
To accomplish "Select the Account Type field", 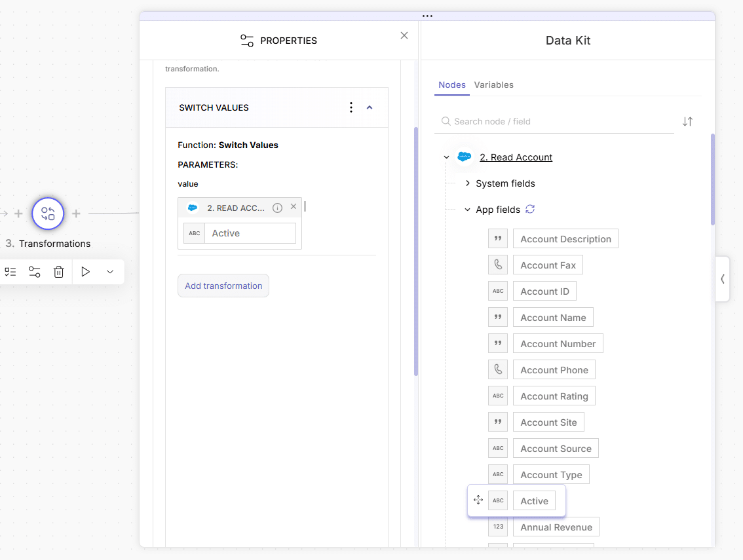I will 551,474.
